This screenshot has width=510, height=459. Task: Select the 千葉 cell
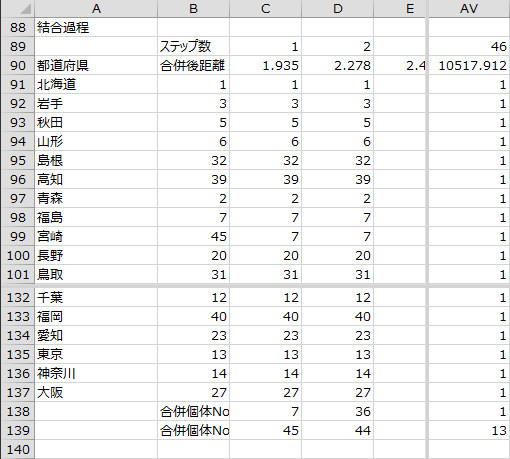pyautogui.click(x=96, y=297)
